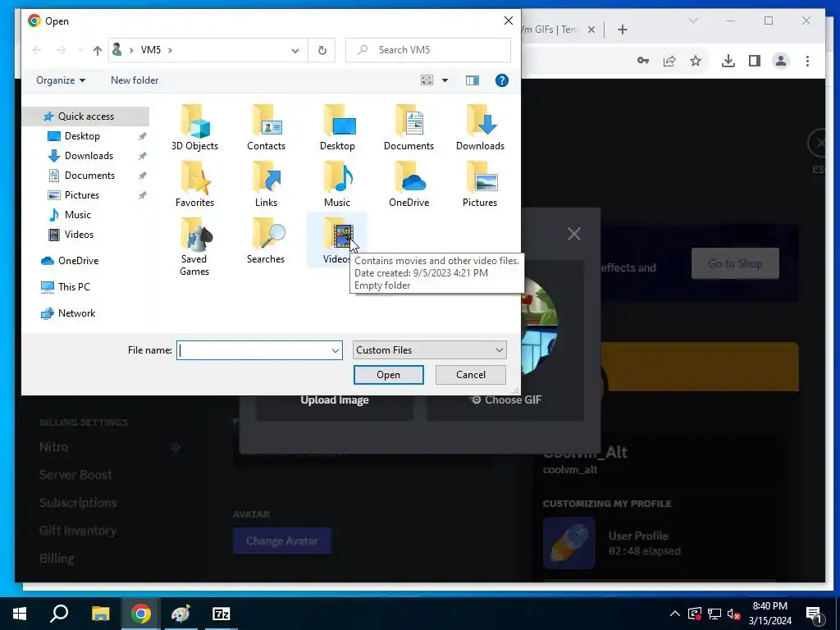Expand File name dropdown list

(336, 350)
